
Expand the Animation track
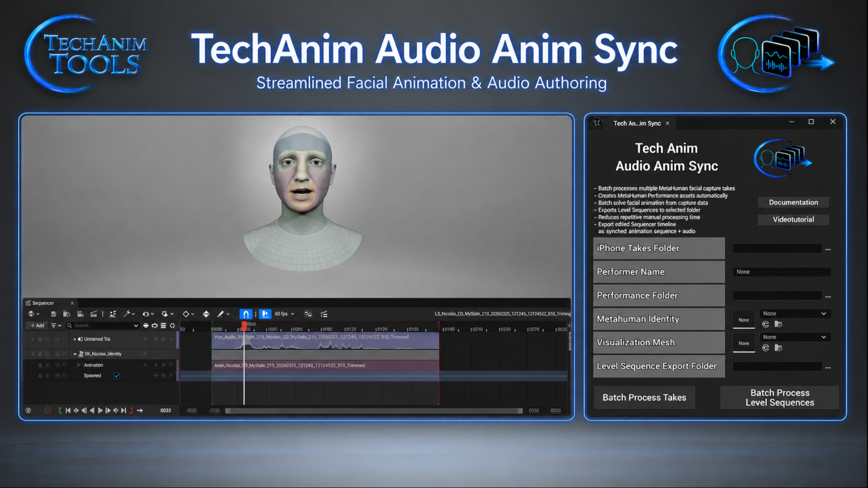click(x=79, y=365)
